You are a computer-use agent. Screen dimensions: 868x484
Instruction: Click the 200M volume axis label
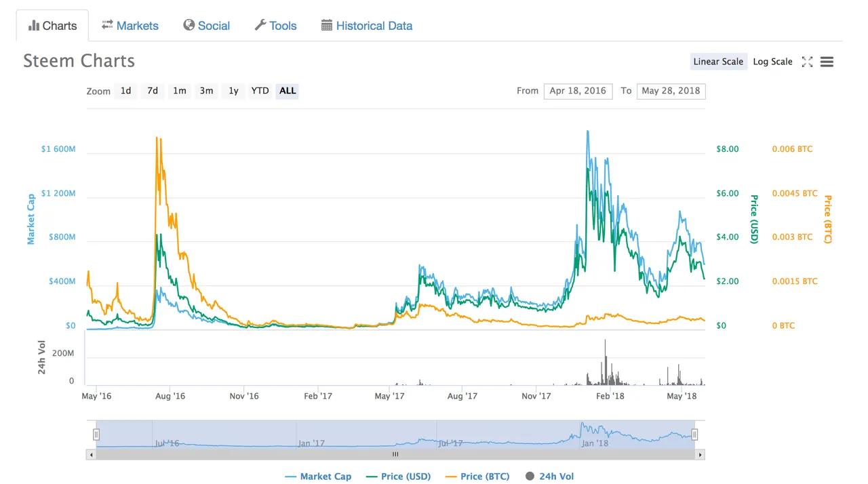coord(63,354)
